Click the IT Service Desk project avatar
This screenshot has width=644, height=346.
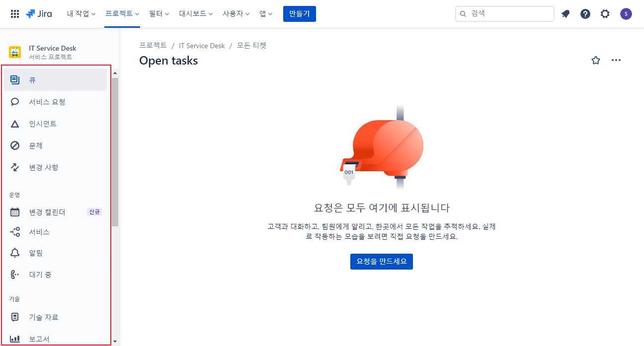(15, 52)
